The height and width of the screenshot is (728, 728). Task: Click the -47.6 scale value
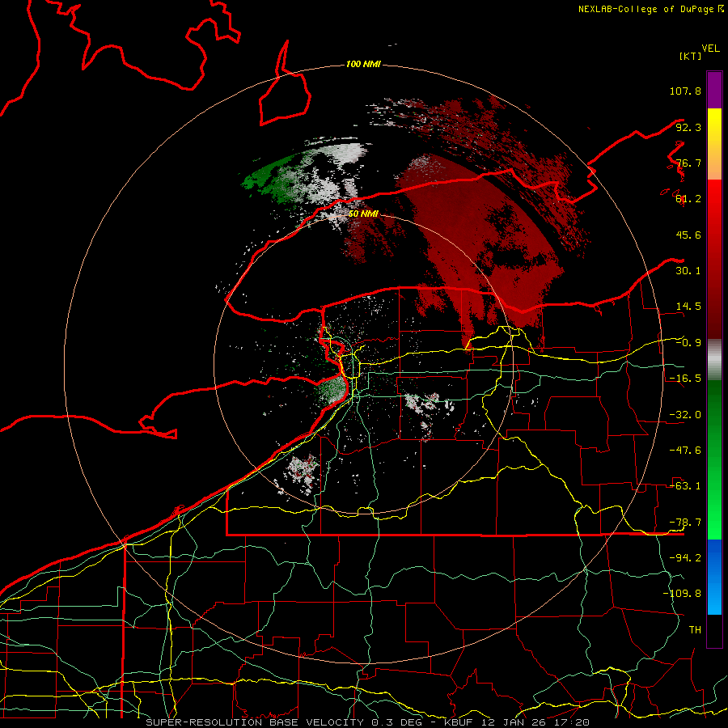(685, 451)
